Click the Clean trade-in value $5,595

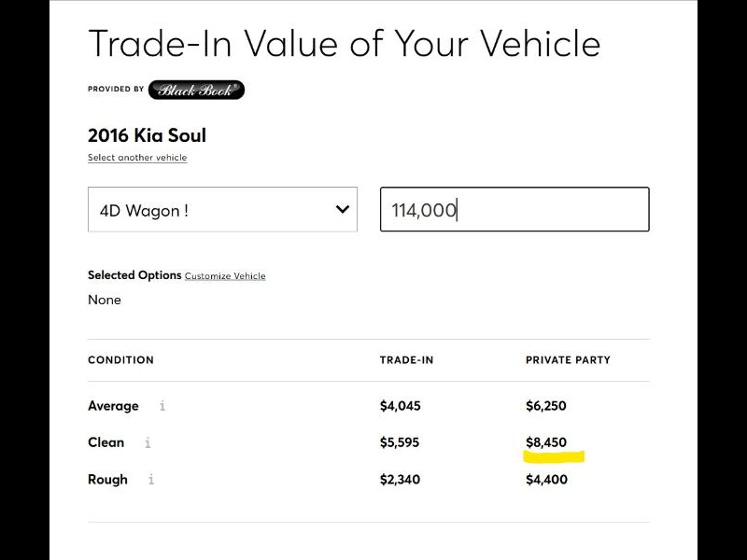click(x=401, y=442)
